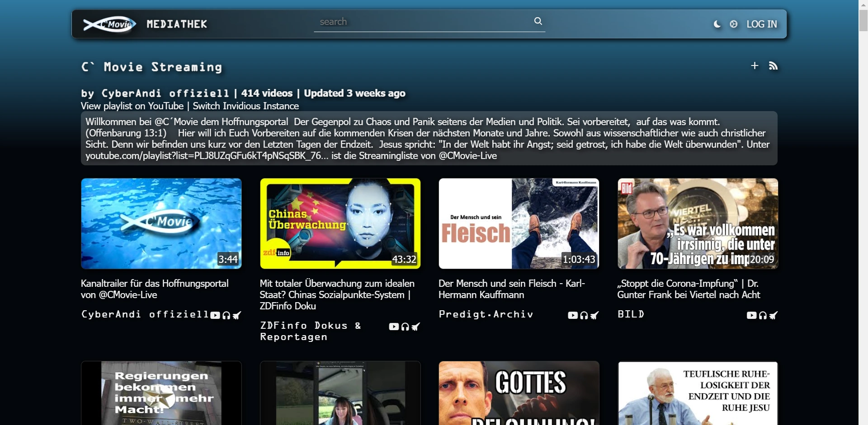Open the playlist RSS feed icon
The image size is (868, 425).
click(x=774, y=66)
